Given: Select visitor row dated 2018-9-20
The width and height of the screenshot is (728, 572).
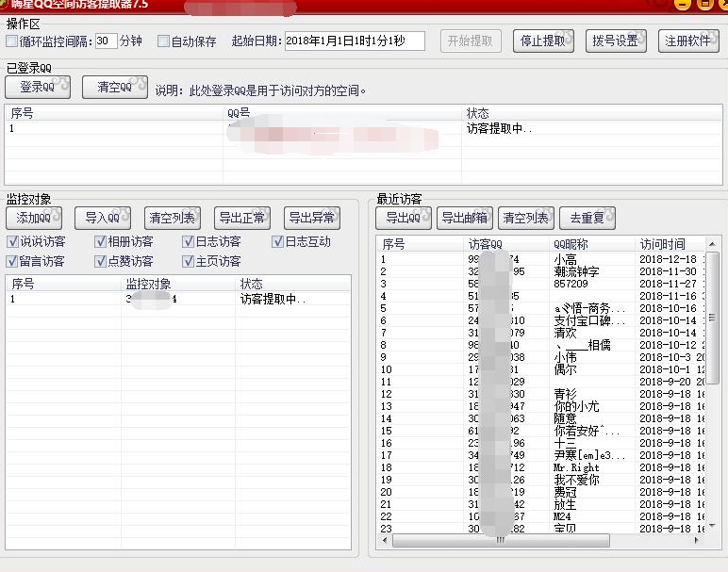Looking at the screenshot, I should coord(542,382).
